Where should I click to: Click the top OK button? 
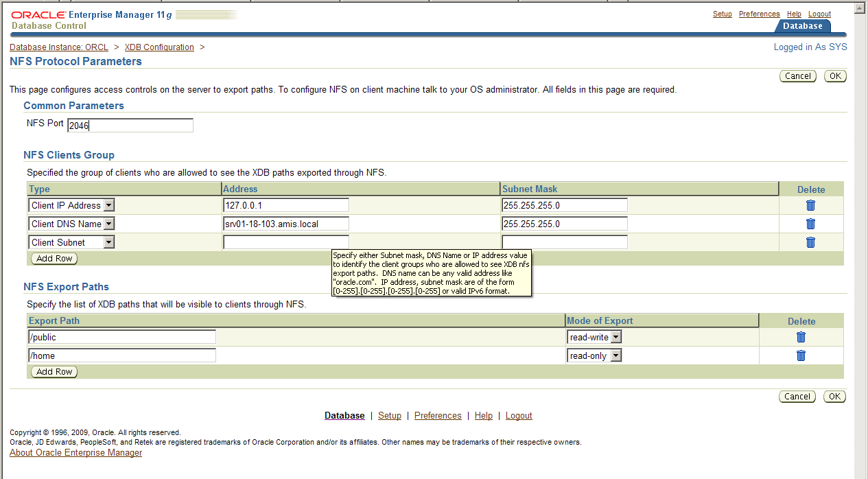[835, 76]
